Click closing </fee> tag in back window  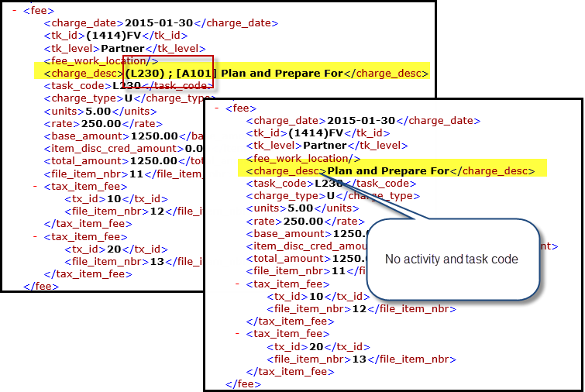tap(40, 287)
